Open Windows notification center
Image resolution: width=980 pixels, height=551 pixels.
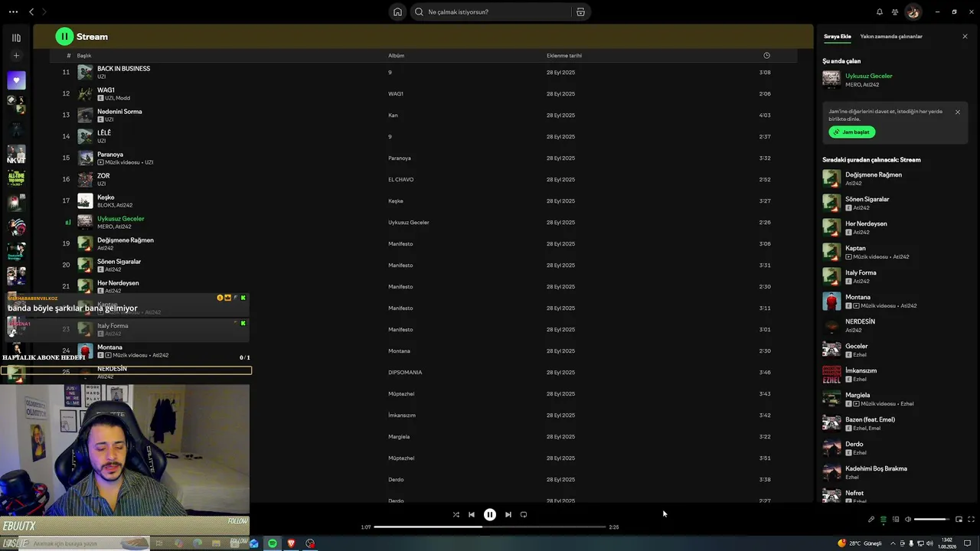(967, 543)
